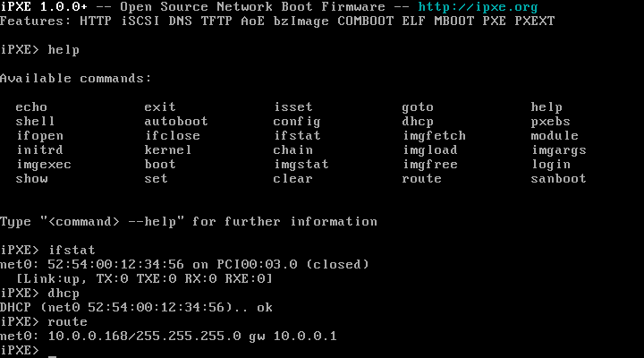644x358 pixels.
Task: Click 'pxebs' in the available commands
Action: point(551,121)
